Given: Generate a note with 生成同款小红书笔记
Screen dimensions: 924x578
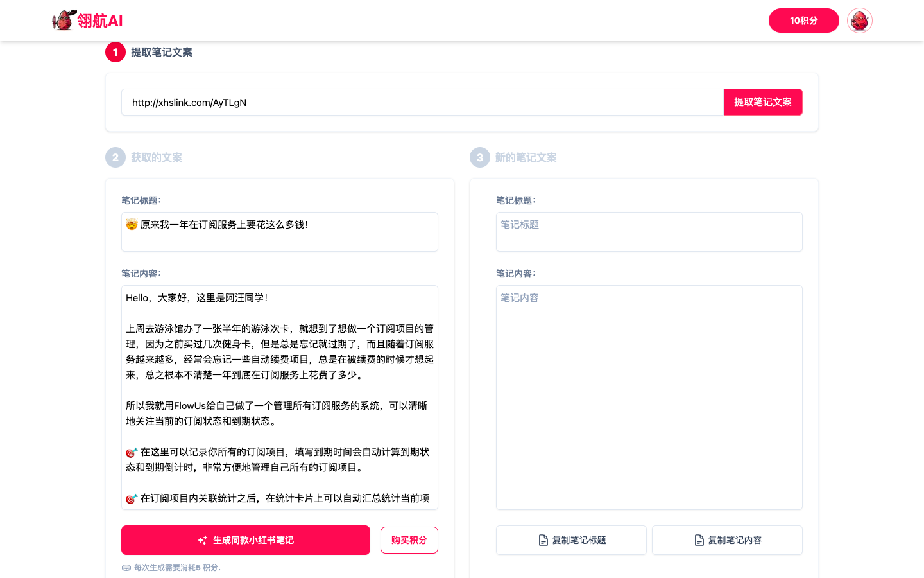Looking at the screenshot, I should coord(246,540).
